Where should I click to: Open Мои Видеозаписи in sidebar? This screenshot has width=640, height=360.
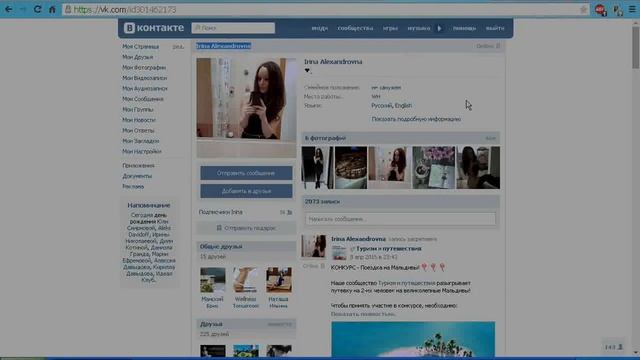point(144,78)
